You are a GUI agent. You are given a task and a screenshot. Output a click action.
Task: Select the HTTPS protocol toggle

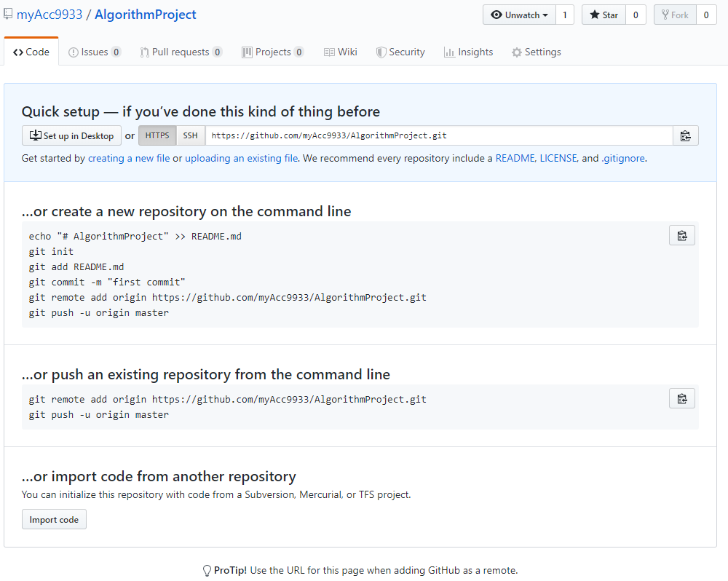pyautogui.click(x=157, y=135)
